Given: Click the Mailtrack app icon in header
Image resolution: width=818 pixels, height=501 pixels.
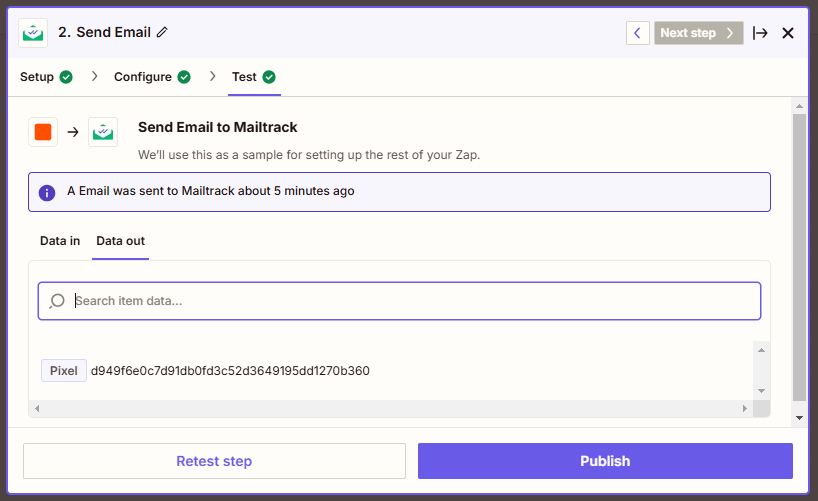Looking at the screenshot, I should point(33,33).
